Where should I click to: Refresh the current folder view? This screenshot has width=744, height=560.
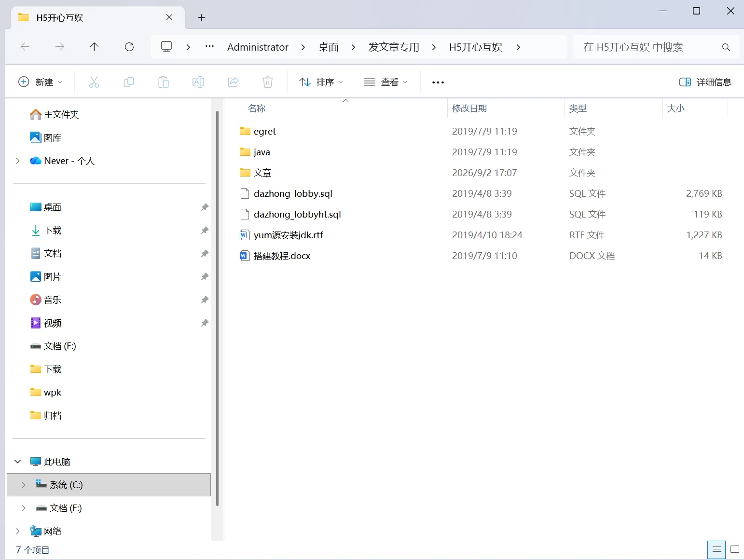tap(129, 47)
